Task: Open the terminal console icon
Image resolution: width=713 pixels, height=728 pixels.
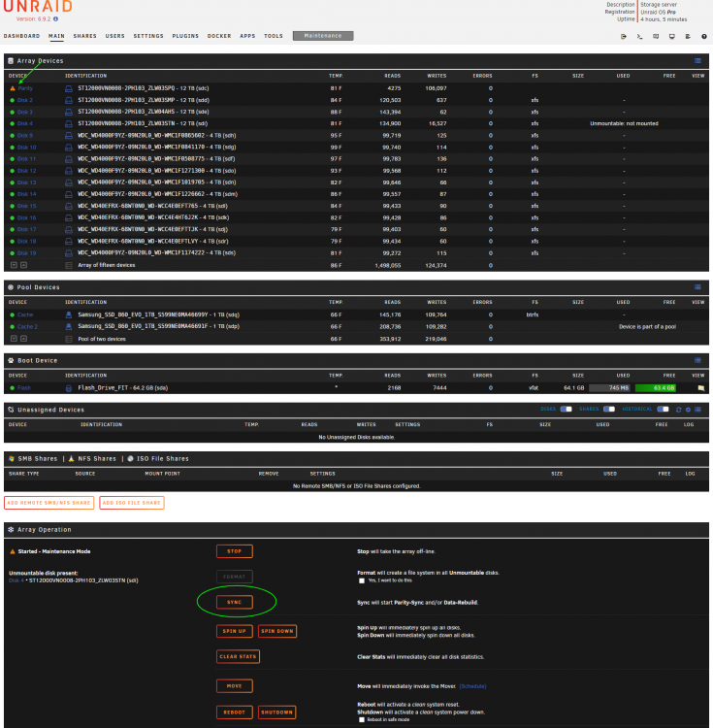Action: pyautogui.click(x=639, y=36)
